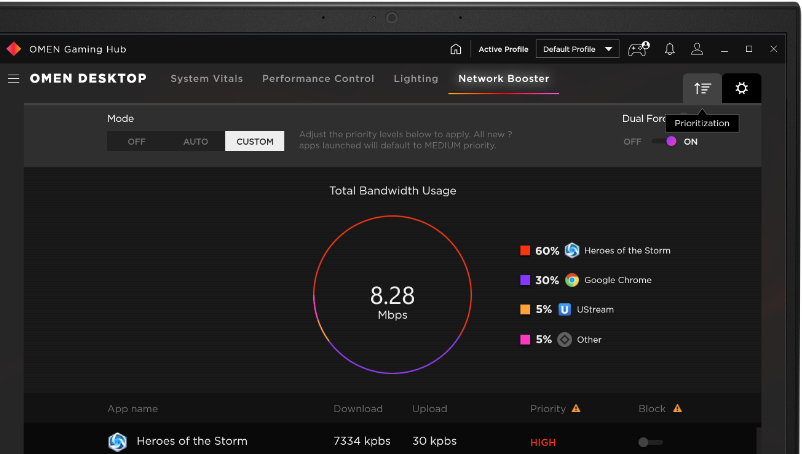This screenshot has width=802, height=454.
Task: Click the Other apps legend icon
Action: (x=565, y=339)
